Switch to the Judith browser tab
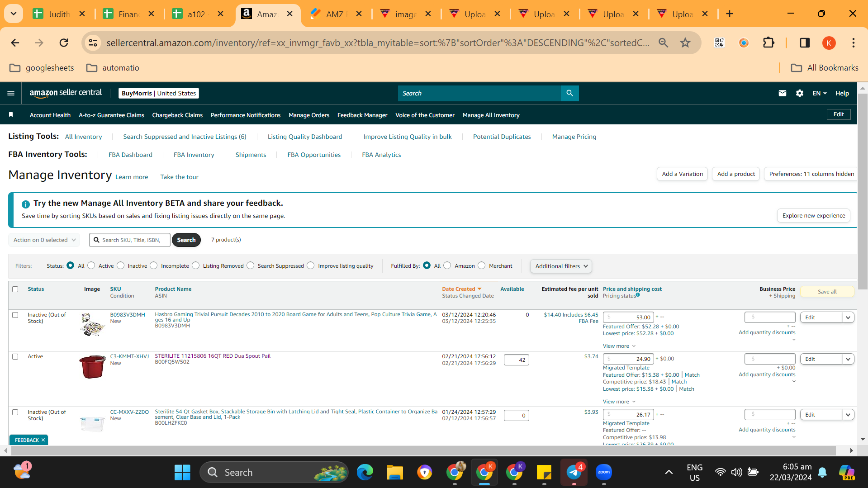Viewport: 868px width, 488px height. point(59,14)
